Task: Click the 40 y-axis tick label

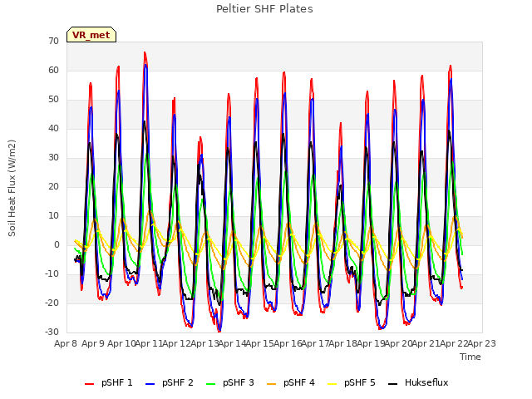Action: (53, 128)
